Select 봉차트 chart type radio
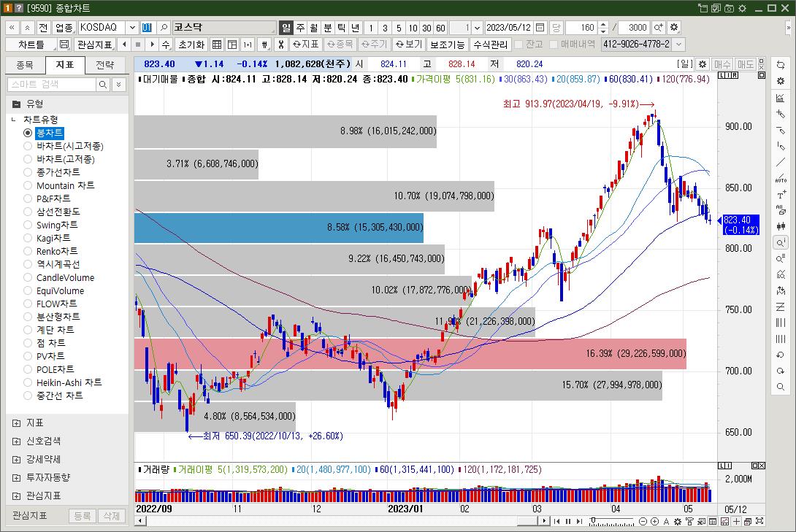Screen dimensions: 796x532 coord(28,133)
